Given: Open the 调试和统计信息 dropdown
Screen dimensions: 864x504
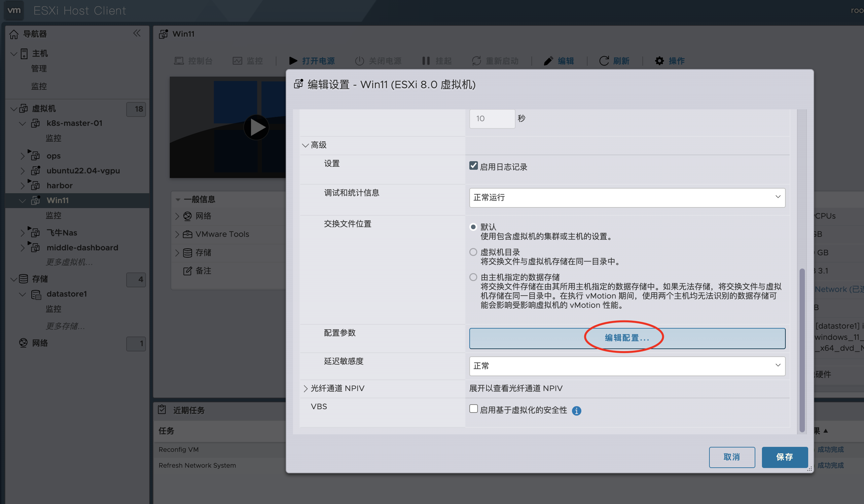Looking at the screenshot, I should (x=627, y=198).
